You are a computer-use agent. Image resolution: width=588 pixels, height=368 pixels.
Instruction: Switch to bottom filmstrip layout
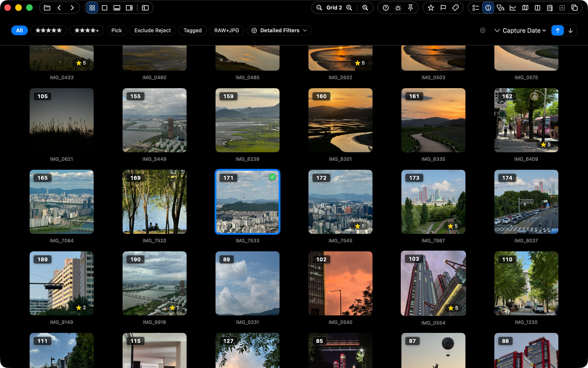coord(117,8)
